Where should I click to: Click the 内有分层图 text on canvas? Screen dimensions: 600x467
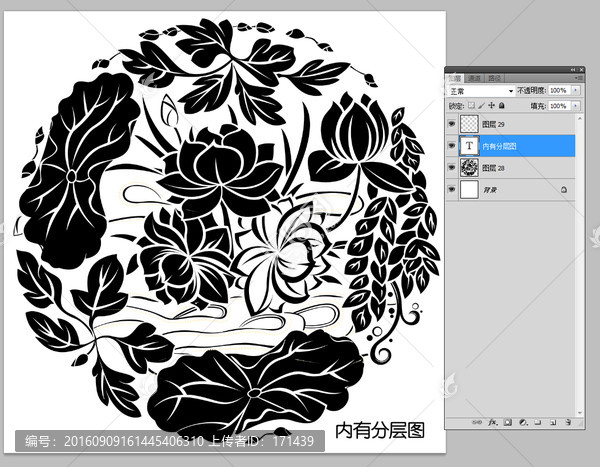pyautogui.click(x=380, y=430)
